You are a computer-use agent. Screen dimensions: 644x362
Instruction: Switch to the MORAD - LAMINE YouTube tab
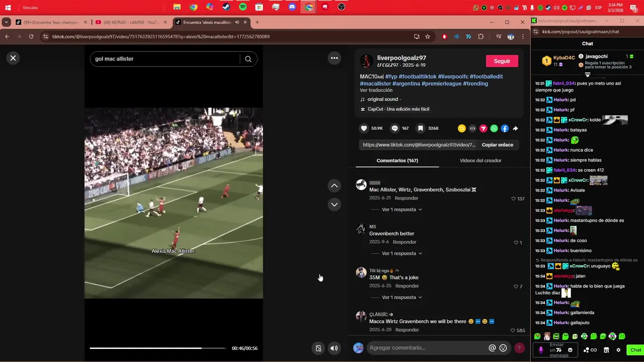[130, 22]
